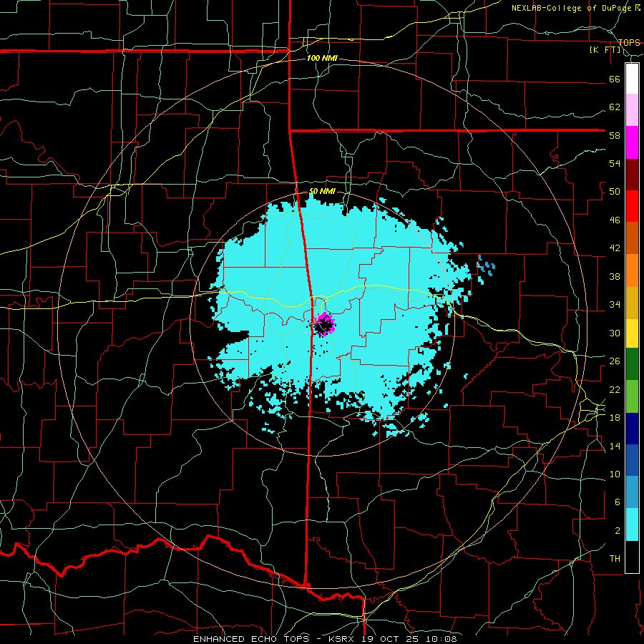Click the '50' legend value
644x644 pixels.
click(615, 192)
